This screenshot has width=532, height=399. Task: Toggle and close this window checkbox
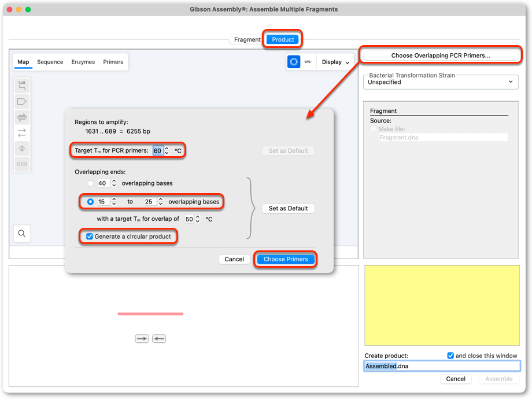pos(450,356)
